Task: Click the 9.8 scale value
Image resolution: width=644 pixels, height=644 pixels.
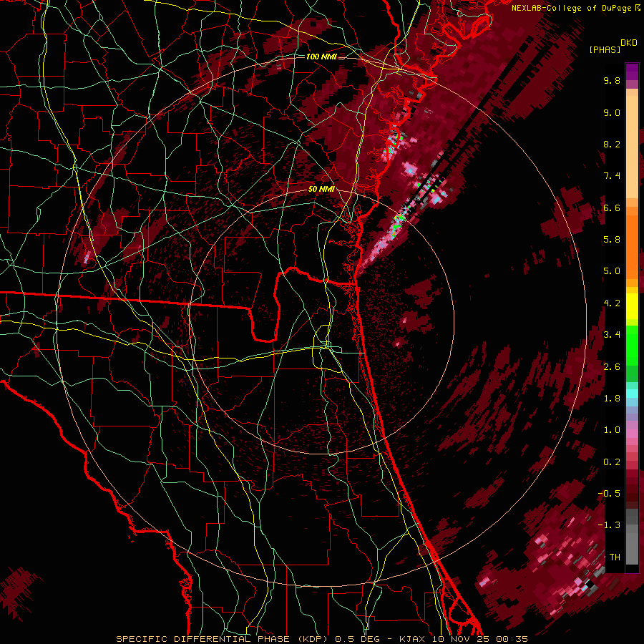Action: click(612, 80)
